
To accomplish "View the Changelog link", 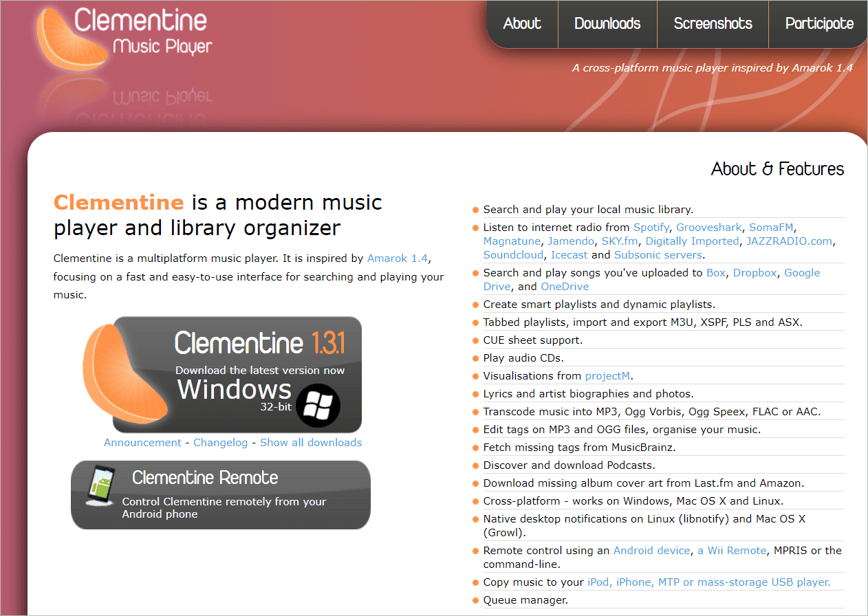I will pyautogui.click(x=220, y=443).
